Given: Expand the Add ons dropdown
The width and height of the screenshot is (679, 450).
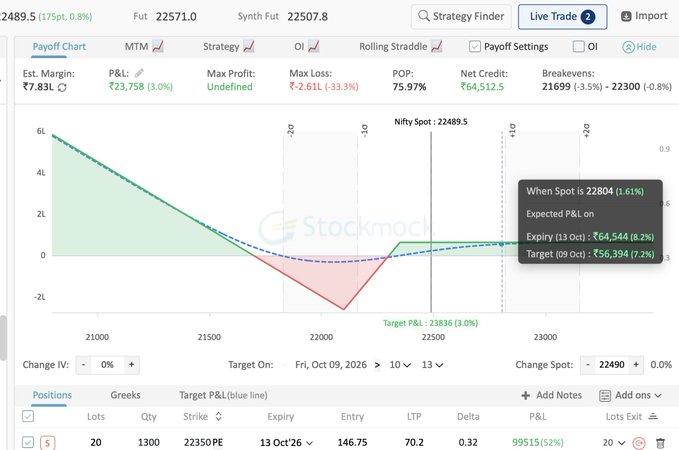Looking at the screenshot, I should (x=630, y=395).
